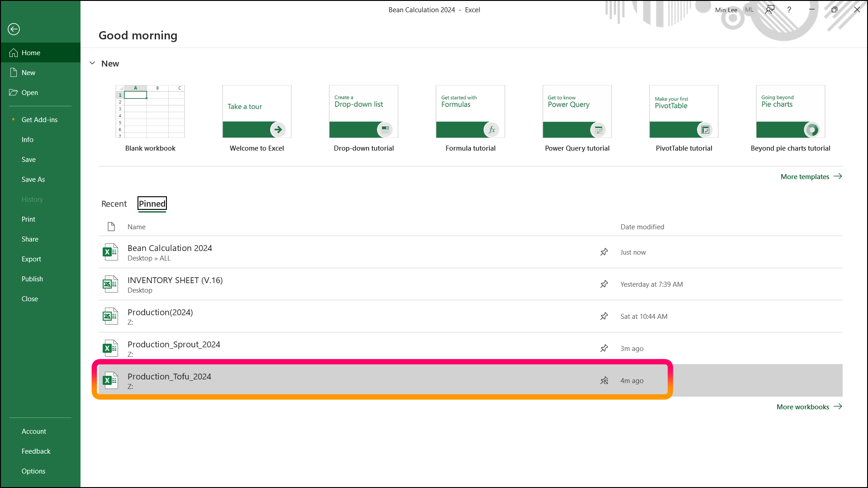This screenshot has width=868, height=488.
Task: Open the Share page
Action: point(40,239)
